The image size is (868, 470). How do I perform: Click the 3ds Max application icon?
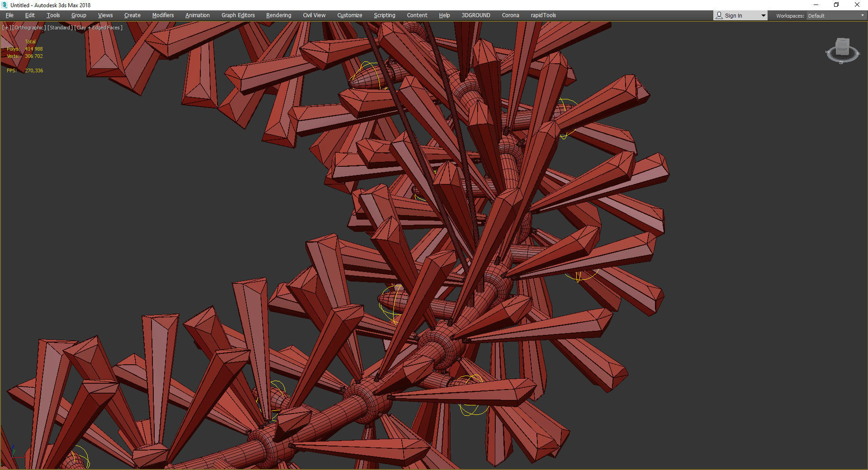[x=5, y=5]
